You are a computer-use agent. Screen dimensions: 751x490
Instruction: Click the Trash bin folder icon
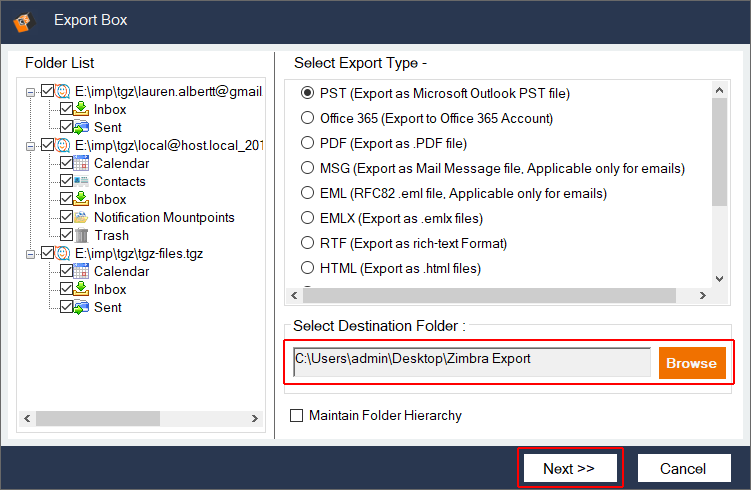click(x=82, y=236)
